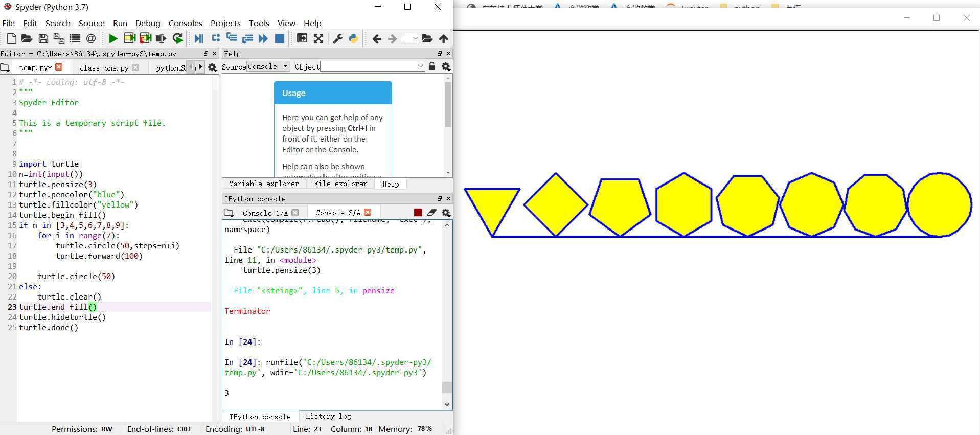Open Preferences wrench icon
The image size is (980, 435).
(x=337, y=38)
